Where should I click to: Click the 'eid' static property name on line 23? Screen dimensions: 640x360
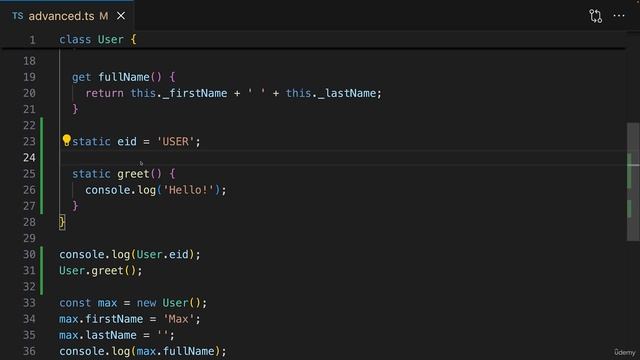[x=127, y=142]
